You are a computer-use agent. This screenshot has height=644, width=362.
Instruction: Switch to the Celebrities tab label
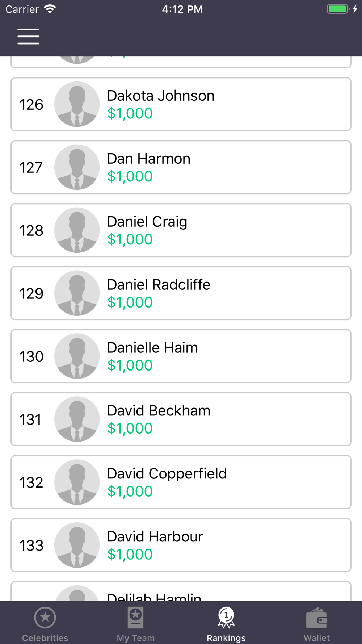pos(45,638)
